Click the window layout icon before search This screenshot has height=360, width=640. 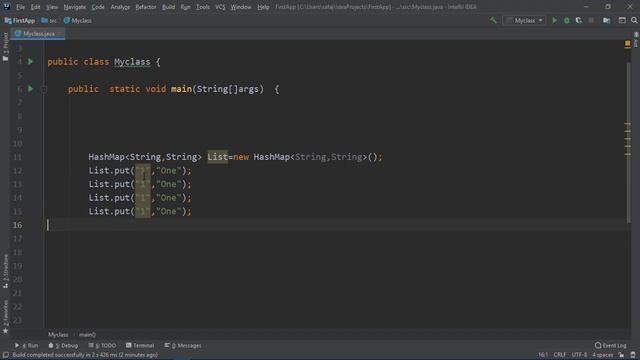point(622,20)
